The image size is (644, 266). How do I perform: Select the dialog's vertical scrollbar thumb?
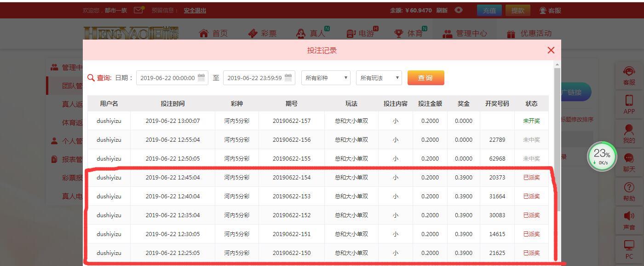point(557,139)
